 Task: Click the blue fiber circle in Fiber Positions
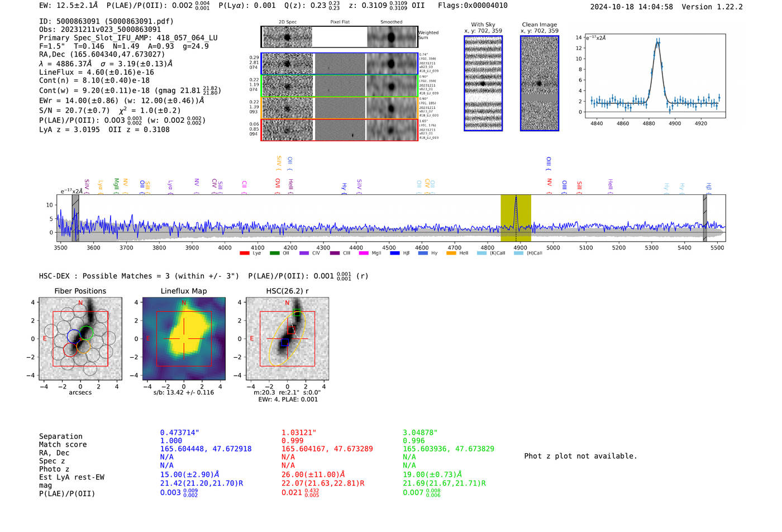[74, 336]
